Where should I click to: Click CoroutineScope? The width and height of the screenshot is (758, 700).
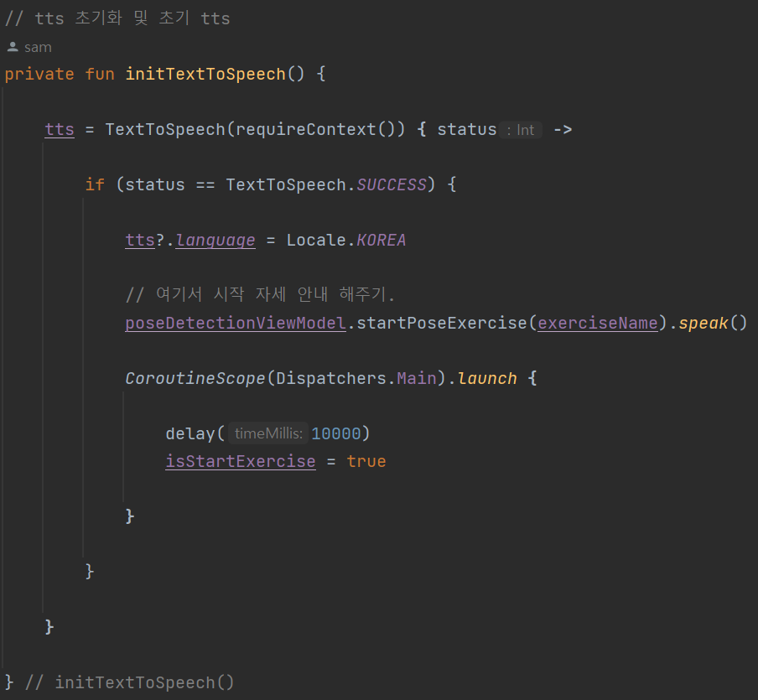pyautogui.click(x=195, y=378)
